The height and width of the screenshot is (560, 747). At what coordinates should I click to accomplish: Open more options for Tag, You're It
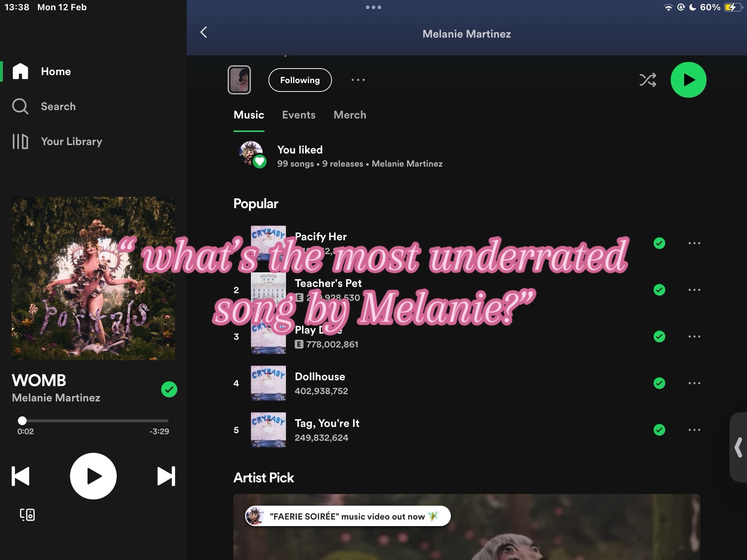point(694,430)
